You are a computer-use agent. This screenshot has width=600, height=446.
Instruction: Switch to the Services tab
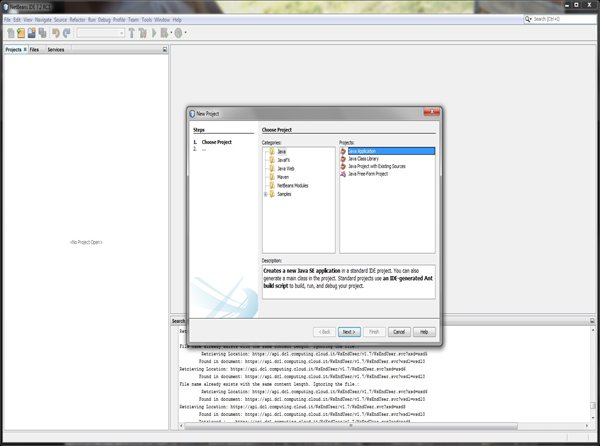pos(56,50)
